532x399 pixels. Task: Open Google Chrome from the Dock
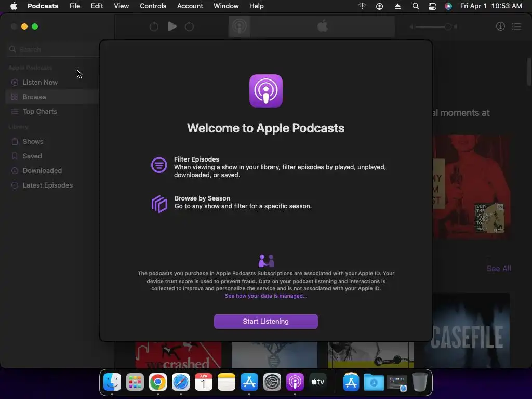tap(158, 382)
